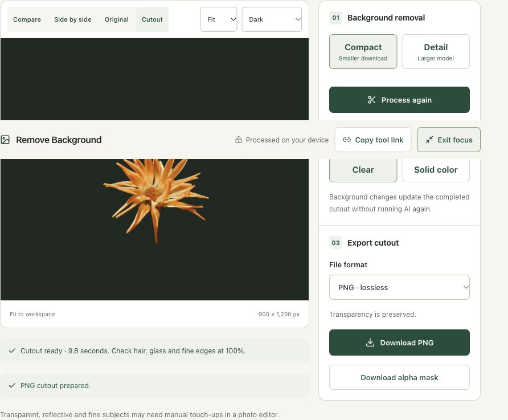Click the Download PNG button
This screenshot has height=420, width=508.
(x=399, y=342)
